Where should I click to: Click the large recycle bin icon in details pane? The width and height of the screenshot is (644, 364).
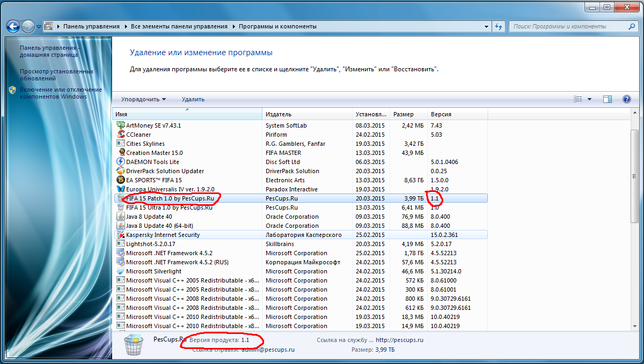134,345
